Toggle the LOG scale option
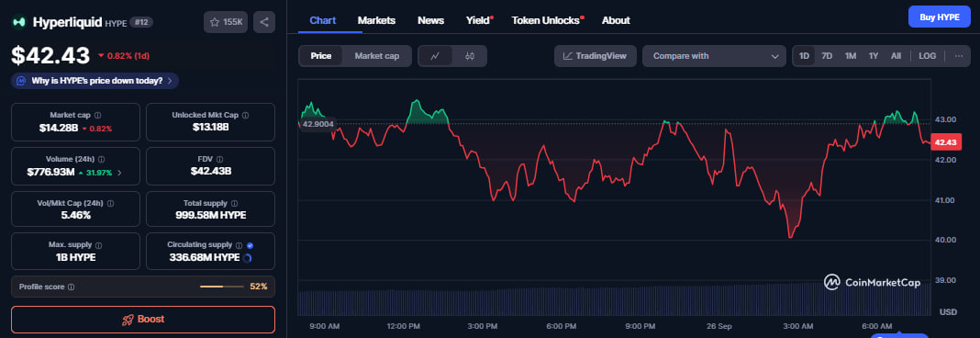 (x=927, y=56)
